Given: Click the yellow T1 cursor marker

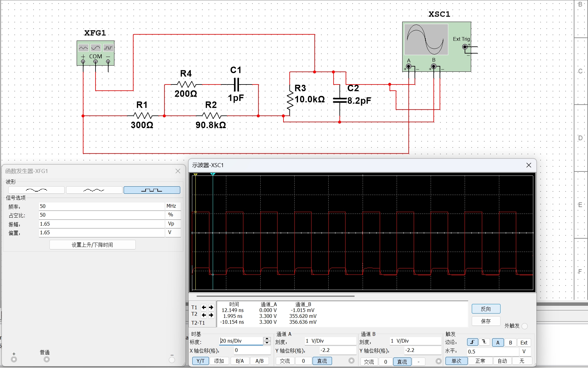Looking at the screenshot, I should click(195, 175).
